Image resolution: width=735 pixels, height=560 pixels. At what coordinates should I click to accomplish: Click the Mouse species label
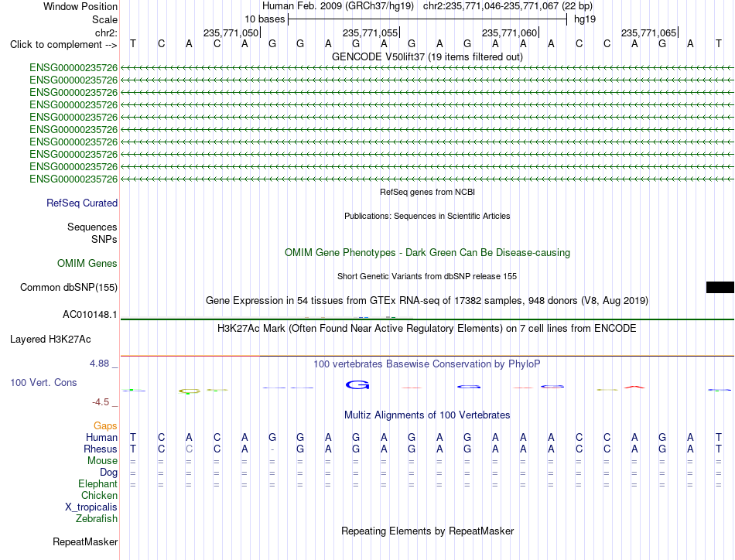click(102, 461)
